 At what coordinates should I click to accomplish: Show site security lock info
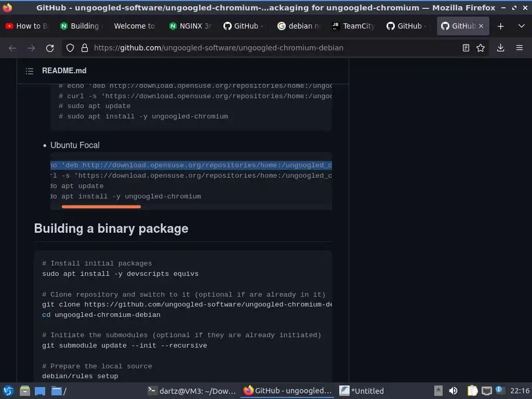pos(85,48)
